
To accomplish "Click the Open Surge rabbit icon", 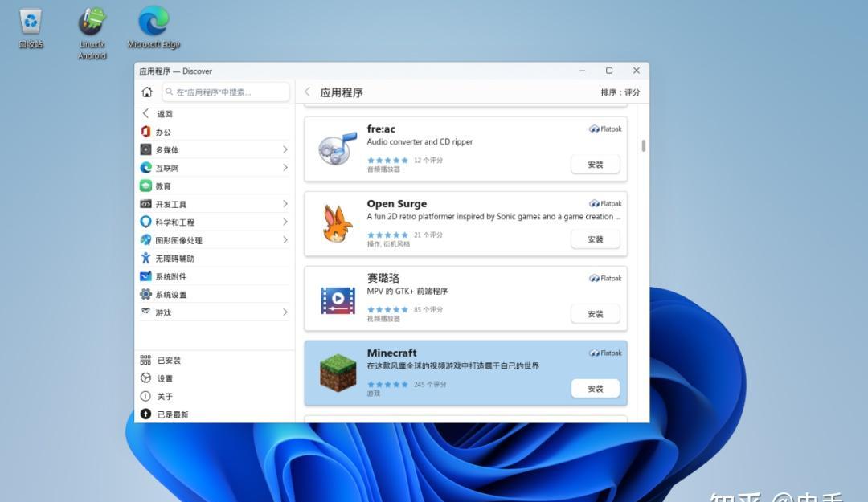I will (x=338, y=223).
